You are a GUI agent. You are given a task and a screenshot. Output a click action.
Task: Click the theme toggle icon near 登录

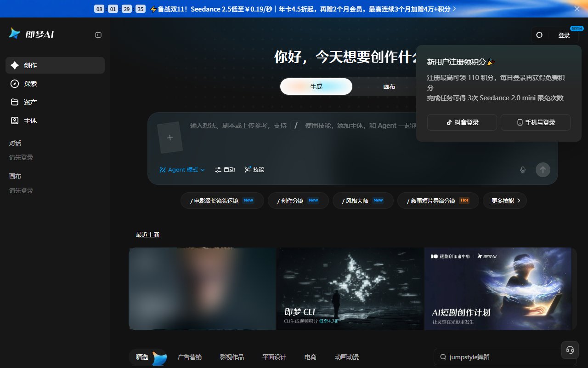point(539,35)
